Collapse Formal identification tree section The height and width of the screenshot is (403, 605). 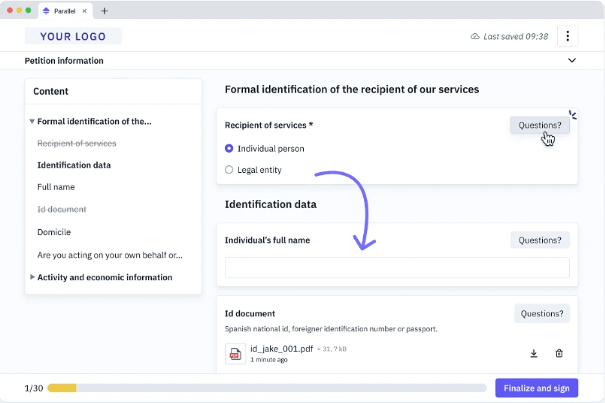32,121
